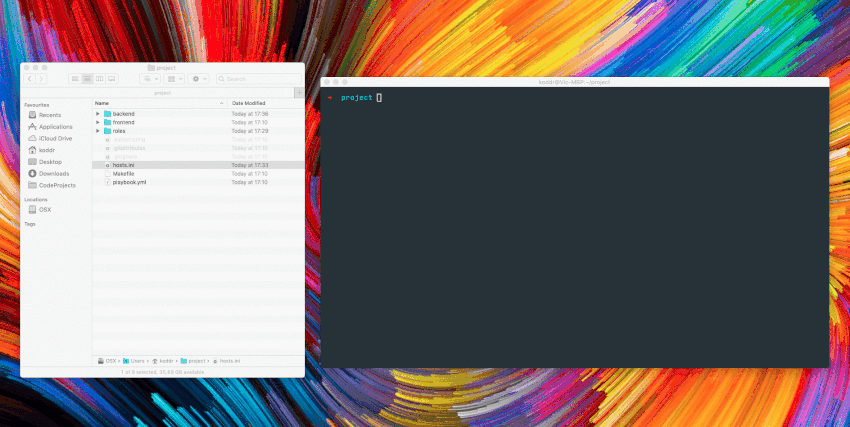Screen dimensions: 850x427
Task: Select the backend folder icon
Action: coord(107,114)
